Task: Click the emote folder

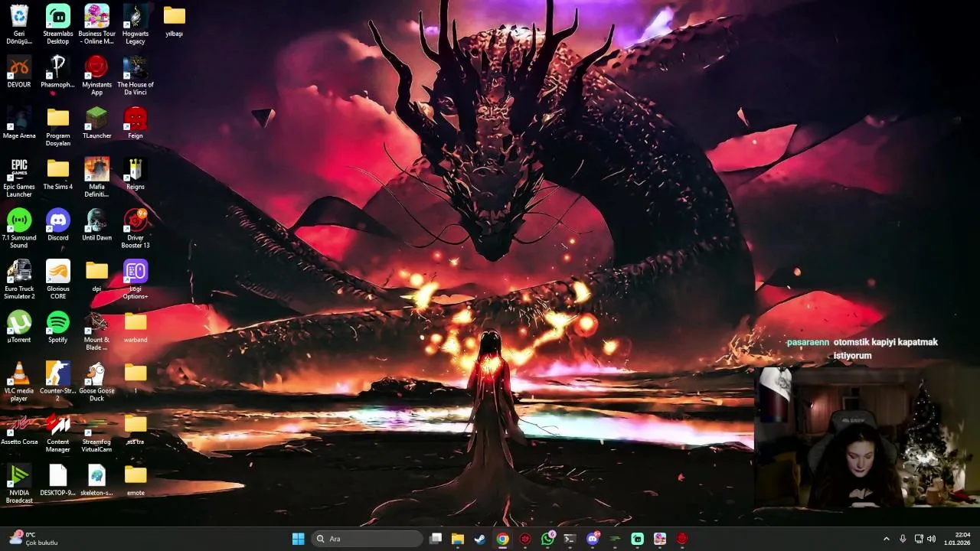Action: pos(136,481)
